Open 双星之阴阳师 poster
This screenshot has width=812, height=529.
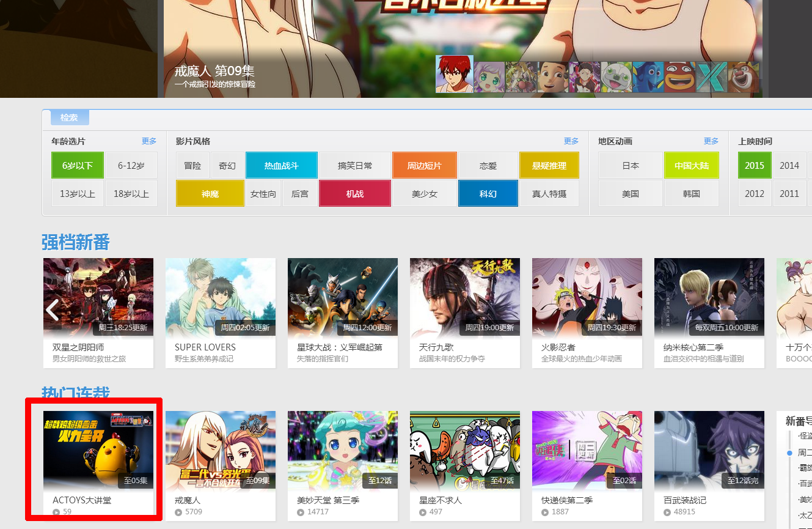98,297
